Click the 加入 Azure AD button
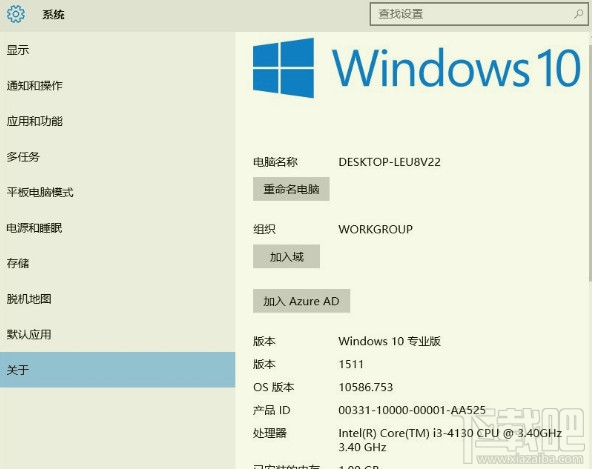Screen dimensions: 592x469 pyautogui.click(x=301, y=301)
